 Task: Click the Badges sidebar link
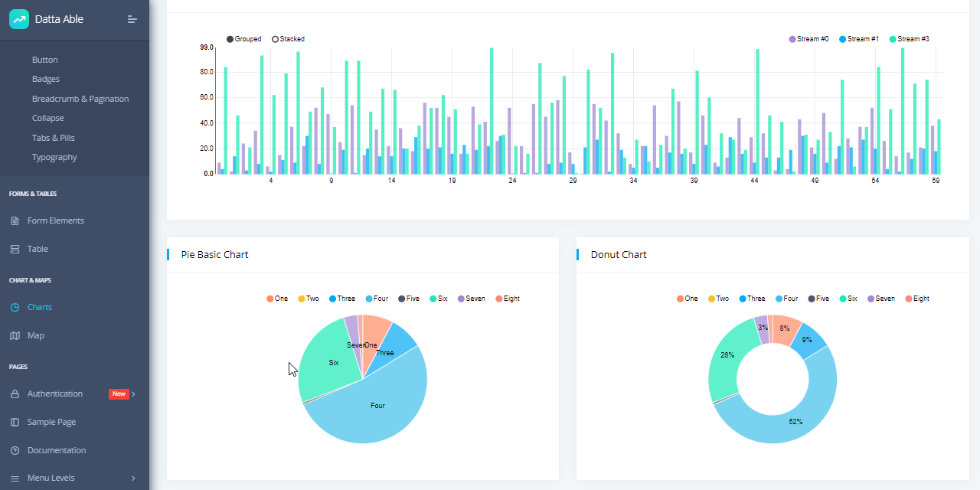click(46, 79)
